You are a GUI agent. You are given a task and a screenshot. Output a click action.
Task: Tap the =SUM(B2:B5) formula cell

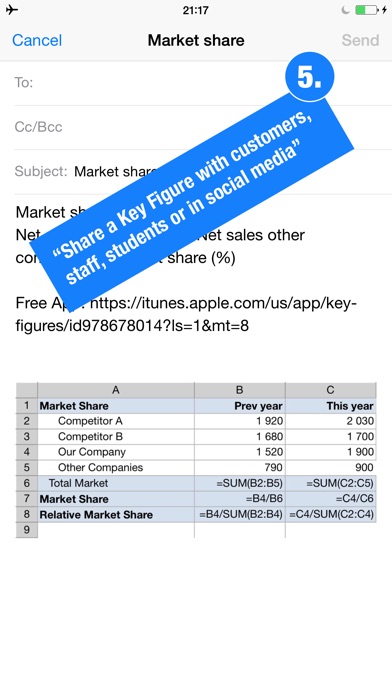(x=240, y=483)
